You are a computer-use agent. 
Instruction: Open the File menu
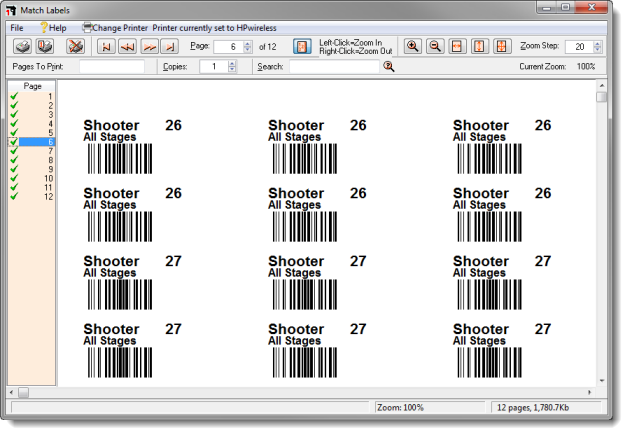click(x=17, y=28)
